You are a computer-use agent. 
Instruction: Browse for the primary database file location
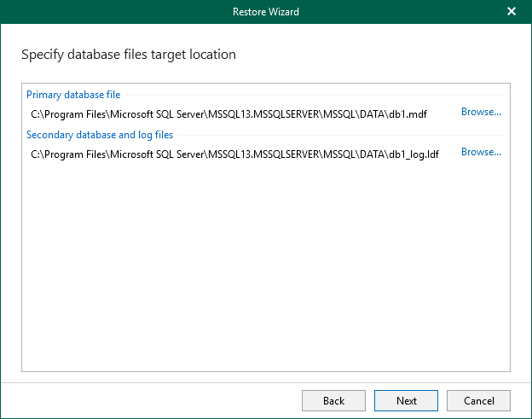tap(481, 112)
